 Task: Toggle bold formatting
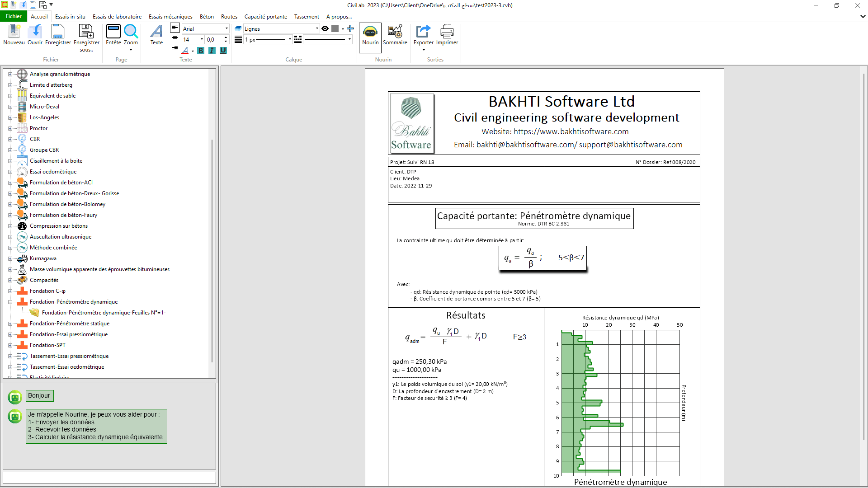[201, 51]
